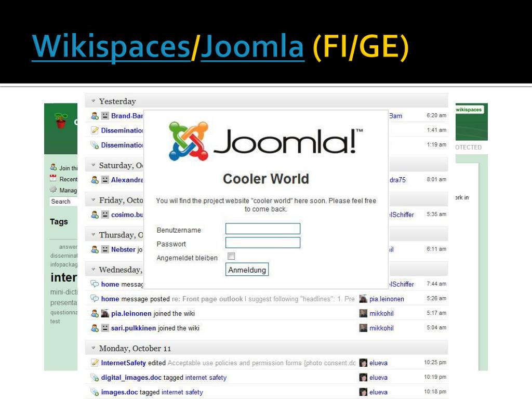Click the flower pot wiki logo
This screenshot has width=532, height=399.
[61, 121]
